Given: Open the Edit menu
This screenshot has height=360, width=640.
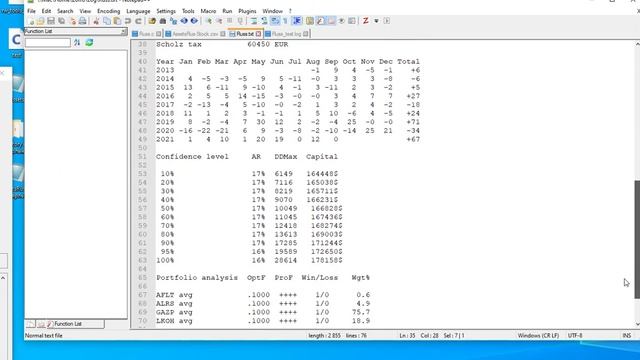Looking at the screenshot, I should (x=47, y=11).
